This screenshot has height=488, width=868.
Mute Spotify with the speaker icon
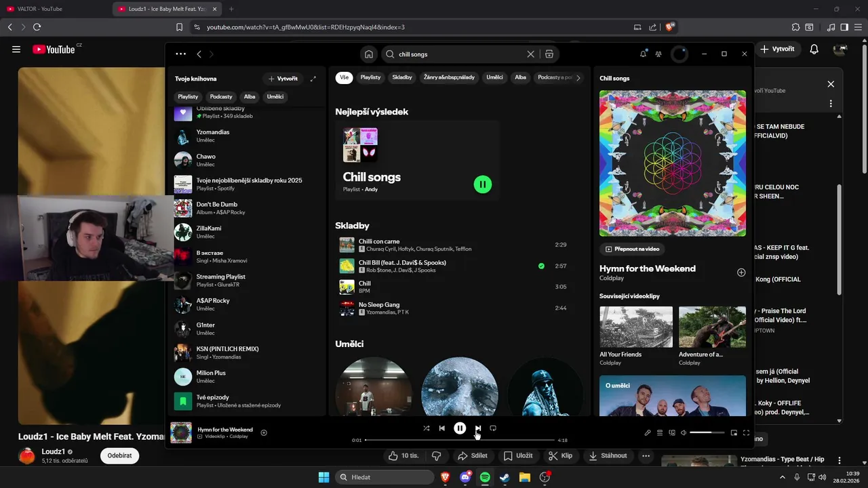point(684,433)
